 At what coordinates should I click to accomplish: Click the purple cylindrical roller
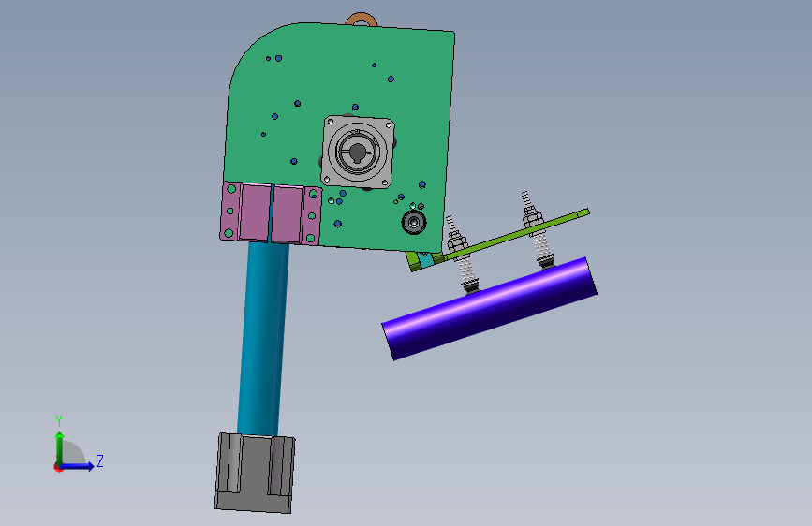490,309
